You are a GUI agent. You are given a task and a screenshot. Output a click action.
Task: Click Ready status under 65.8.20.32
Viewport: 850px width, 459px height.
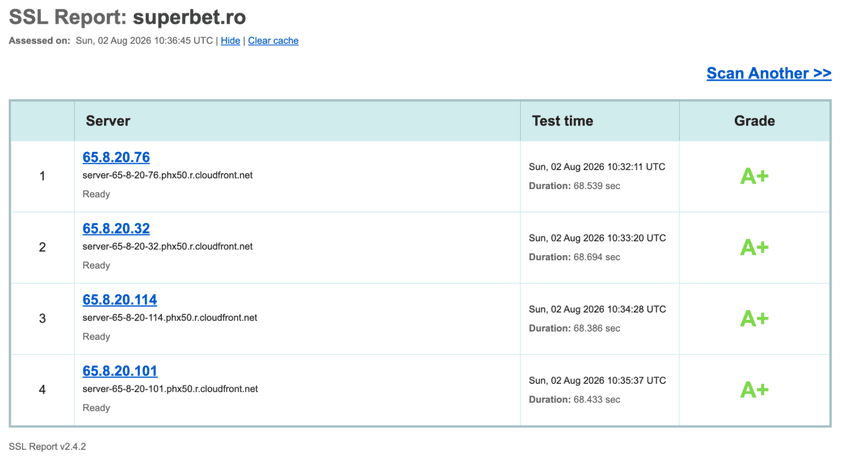pyautogui.click(x=96, y=266)
